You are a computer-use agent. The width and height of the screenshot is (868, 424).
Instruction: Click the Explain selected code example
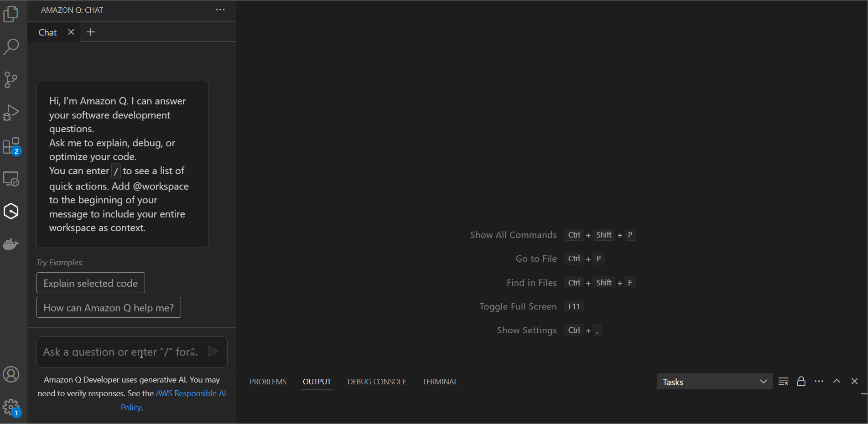coord(90,283)
